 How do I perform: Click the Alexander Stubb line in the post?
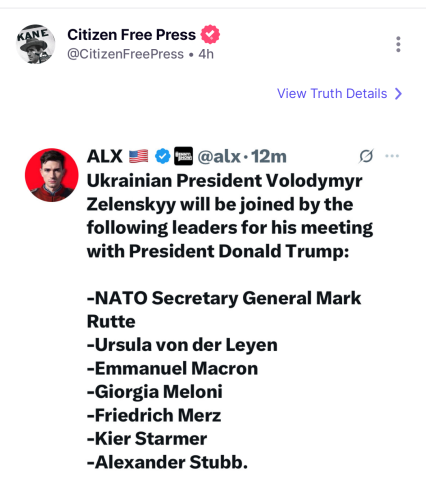(167, 462)
